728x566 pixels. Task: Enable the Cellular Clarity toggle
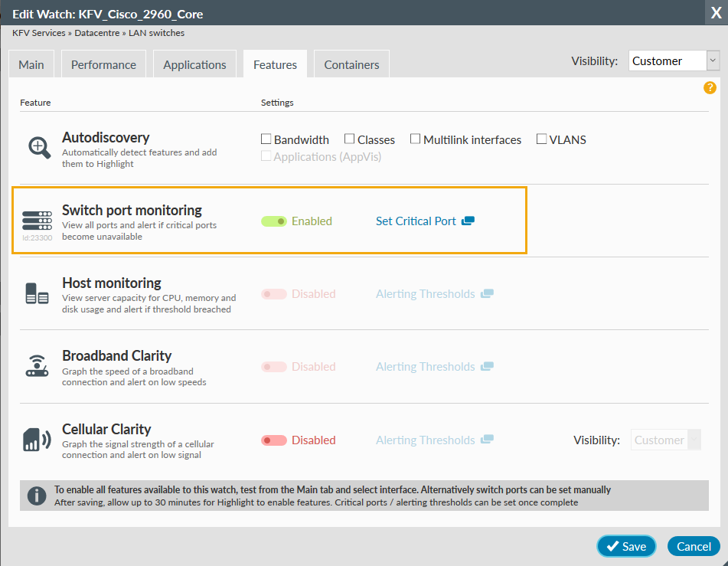[x=274, y=440]
